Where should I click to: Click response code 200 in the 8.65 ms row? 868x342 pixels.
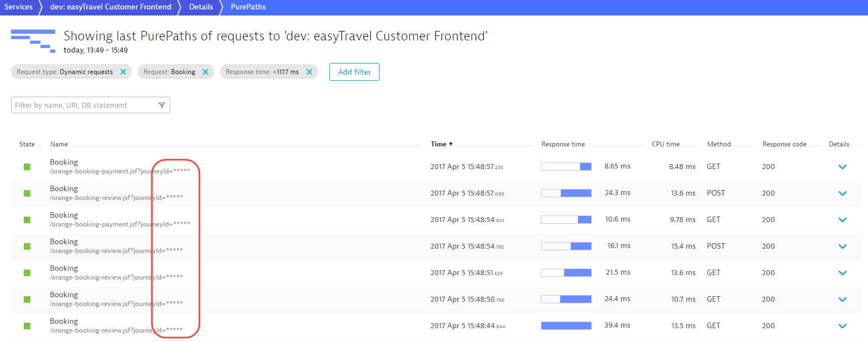click(769, 167)
